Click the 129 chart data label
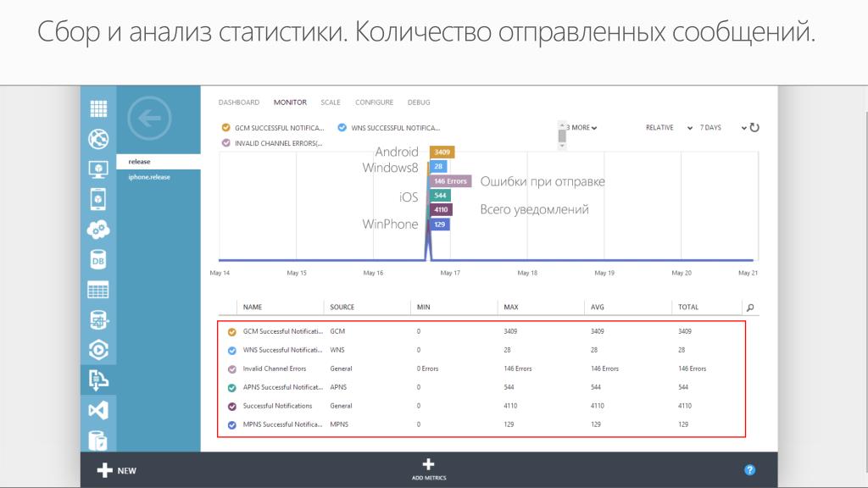 [x=440, y=224]
